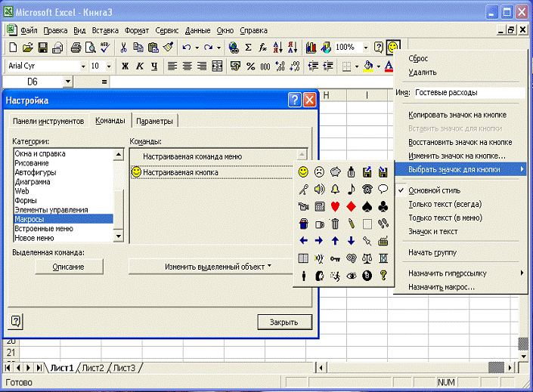Pick the red heart button icon
Image resolution: width=533 pixels, height=392 pixels.
335,206
